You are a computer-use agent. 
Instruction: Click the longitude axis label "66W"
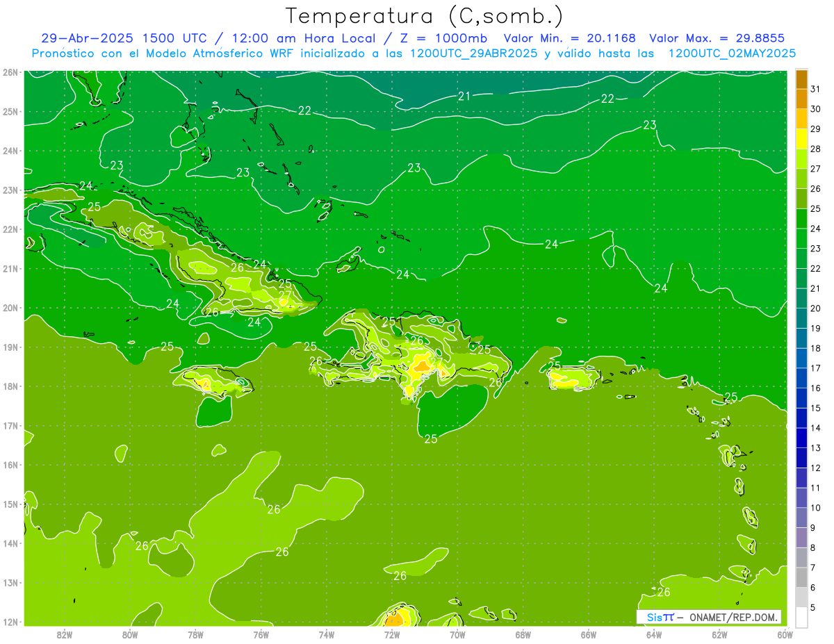click(588, 634)
